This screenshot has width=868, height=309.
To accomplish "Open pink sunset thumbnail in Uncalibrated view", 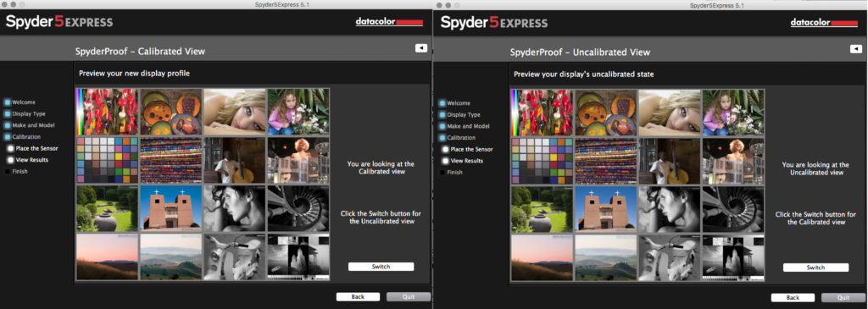I will point(542,257).
